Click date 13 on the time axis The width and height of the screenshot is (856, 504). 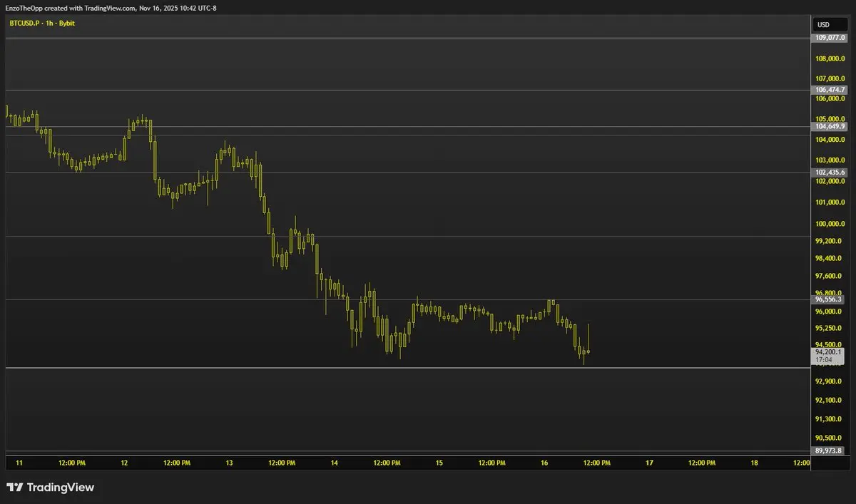[230, 463]
